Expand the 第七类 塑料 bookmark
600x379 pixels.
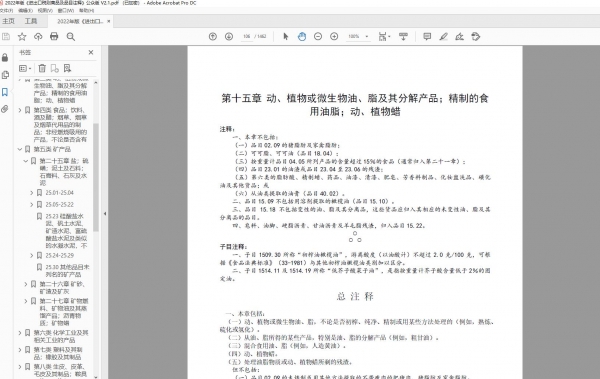(x=20, y=350)
